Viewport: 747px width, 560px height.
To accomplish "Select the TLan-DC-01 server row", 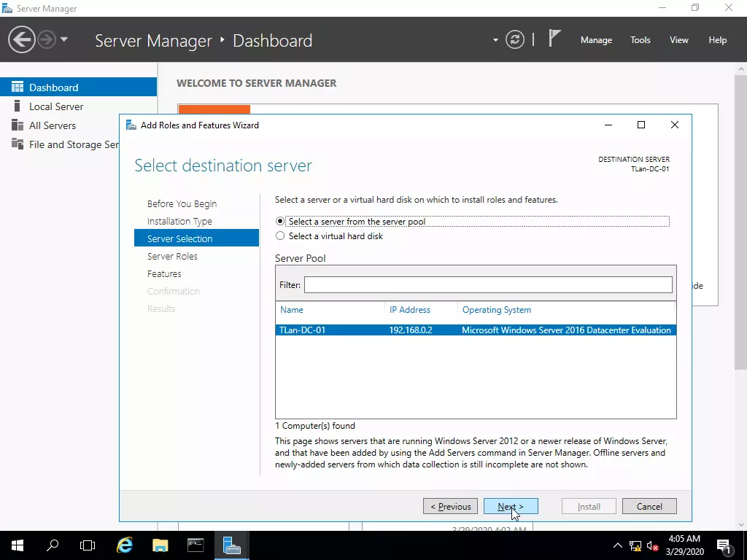I will pos(476,330).
